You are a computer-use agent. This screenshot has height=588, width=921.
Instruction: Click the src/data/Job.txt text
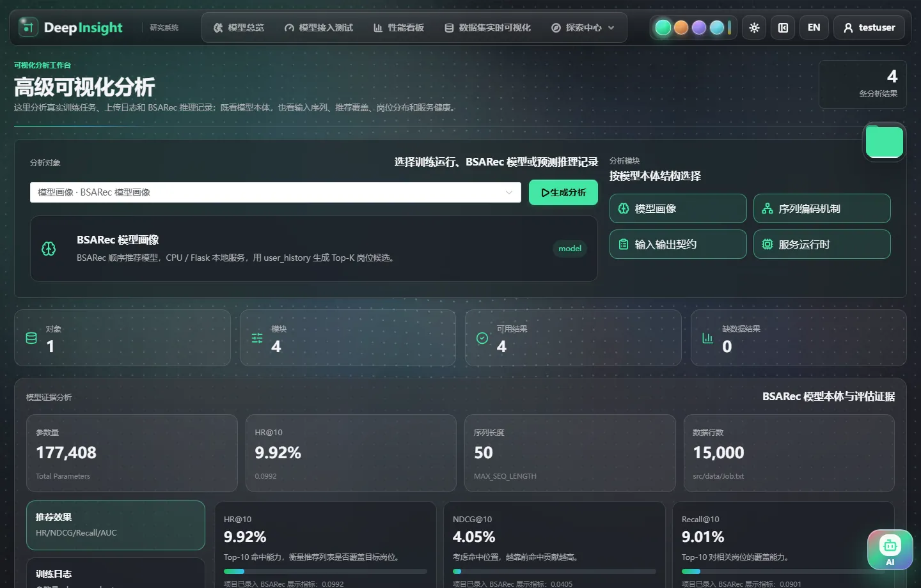[718, 476]
